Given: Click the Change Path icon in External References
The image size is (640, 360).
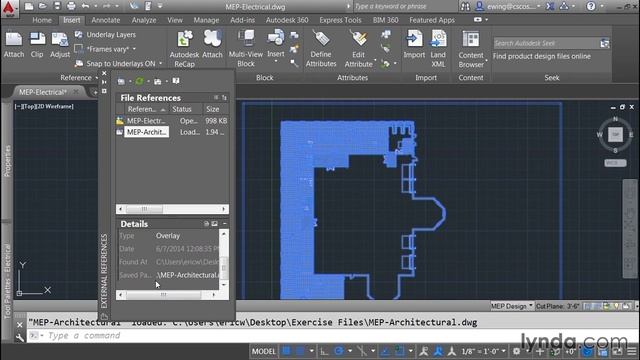Looking at the screenshot, I should 158,81.
